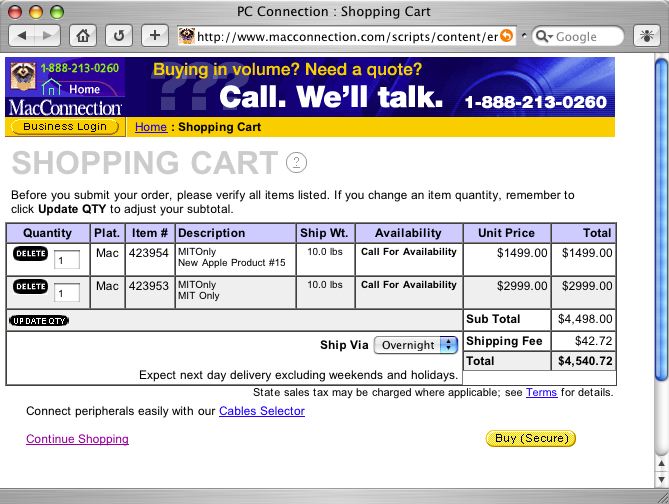This screenshot has width=669, height=504.
Task: Open the shopping cart help question mark
Action: [x=296, y=163]
